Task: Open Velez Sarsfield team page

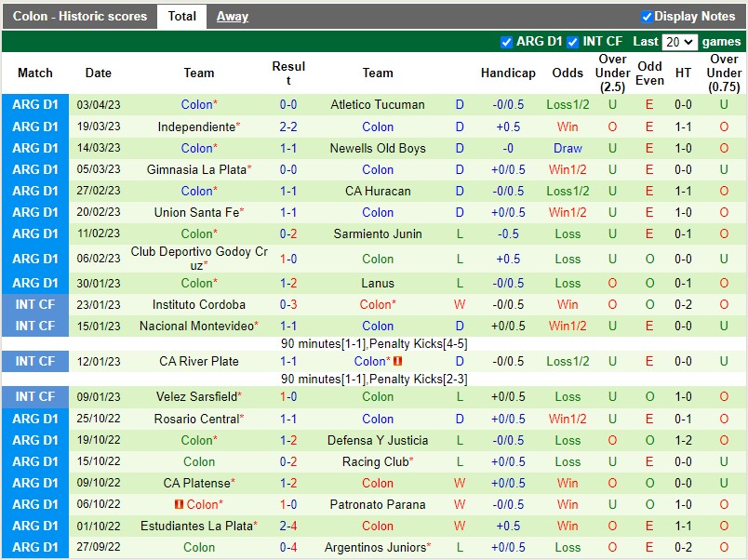Action: [x=195, y=396]
